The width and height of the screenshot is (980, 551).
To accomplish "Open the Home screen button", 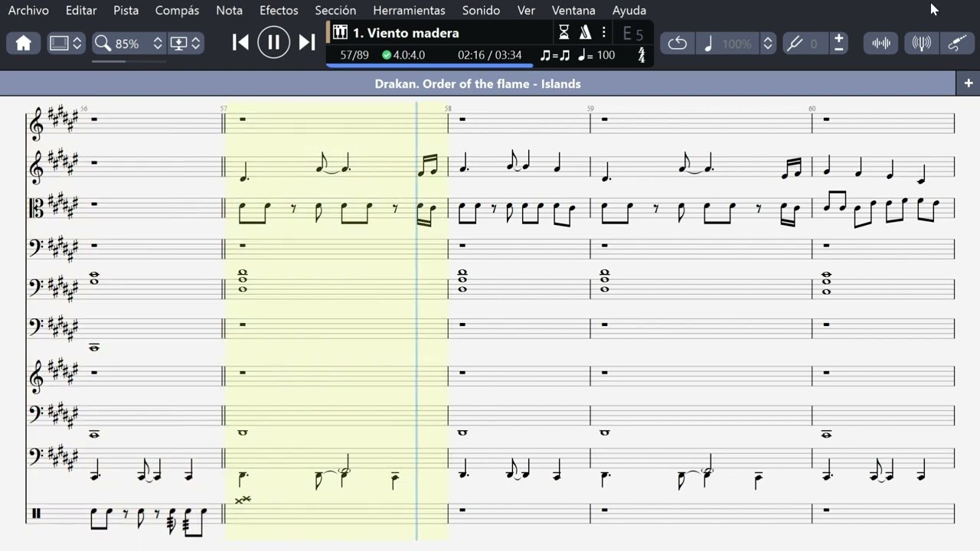I will tap(24, 44).
